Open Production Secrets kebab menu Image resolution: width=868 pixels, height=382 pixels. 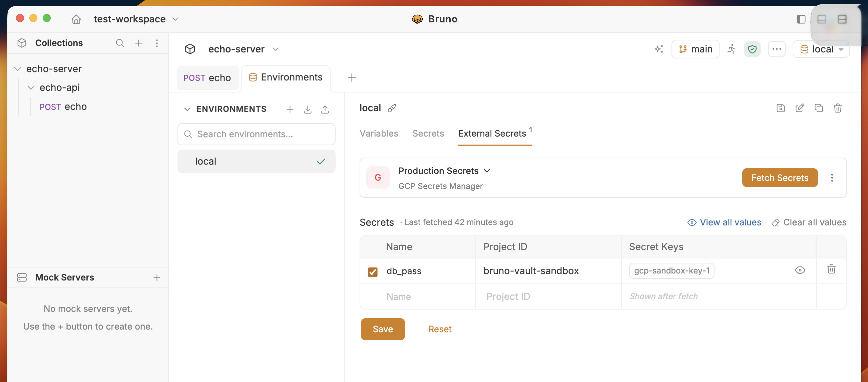pos(832,178)
